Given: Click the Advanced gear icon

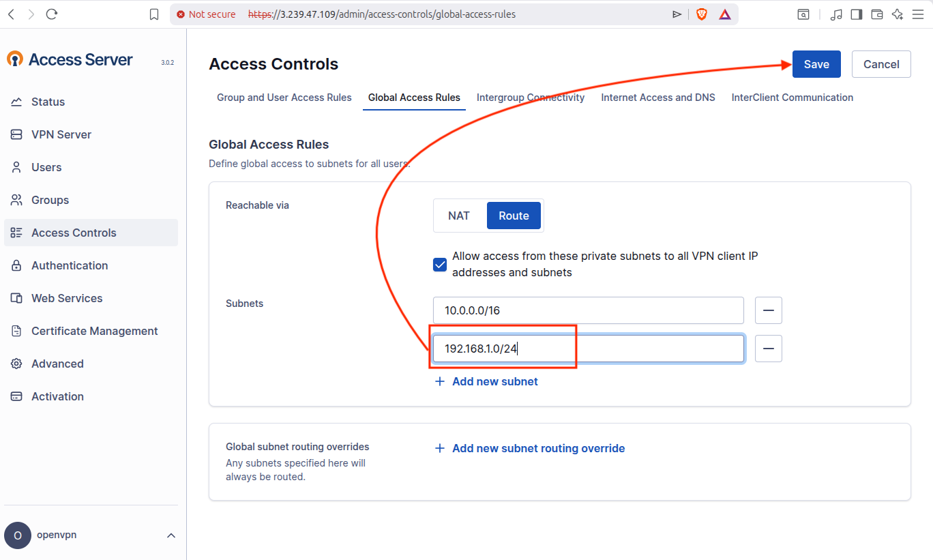Looking at the screenshot, I should (x=16, y=364).
